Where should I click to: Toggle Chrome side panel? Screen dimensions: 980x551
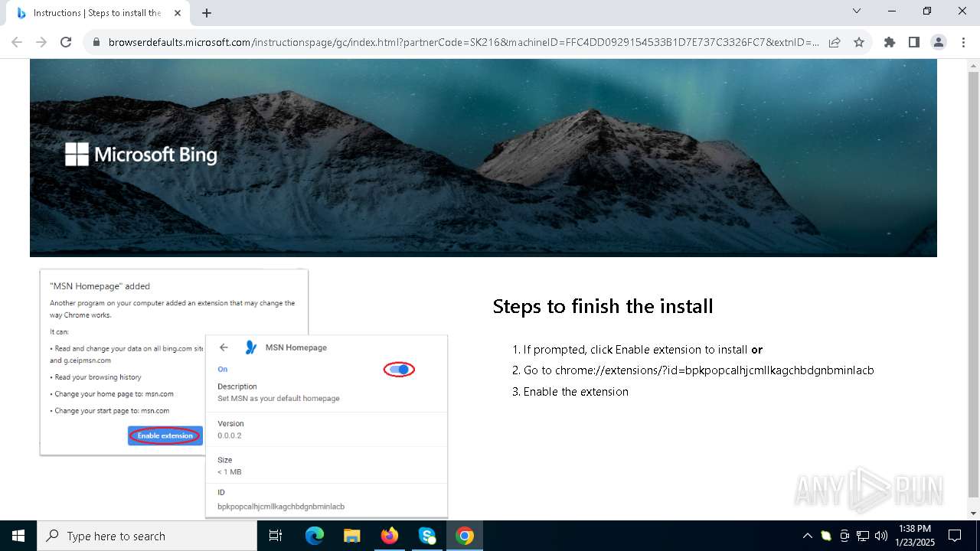click(x=914, y=42)
